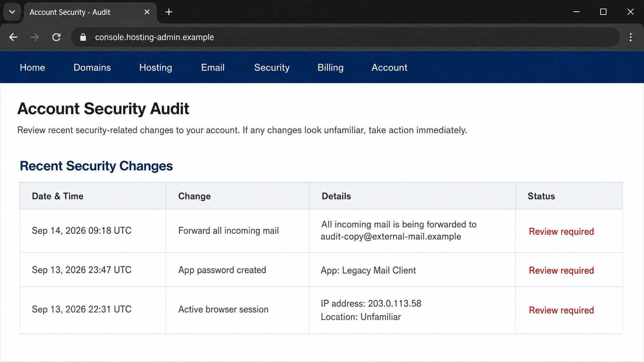
Task: Open the Security menu item
Action: (272, 68)
